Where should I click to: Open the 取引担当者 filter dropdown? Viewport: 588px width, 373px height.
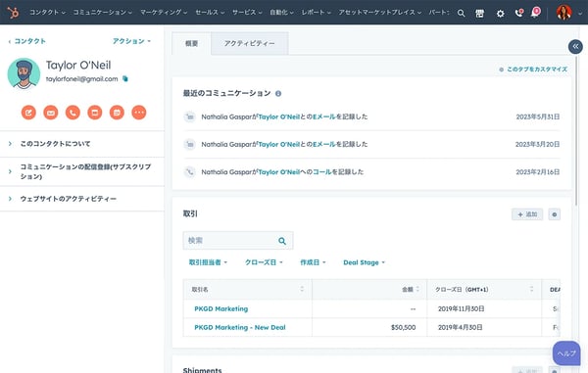tap(208, 262)
